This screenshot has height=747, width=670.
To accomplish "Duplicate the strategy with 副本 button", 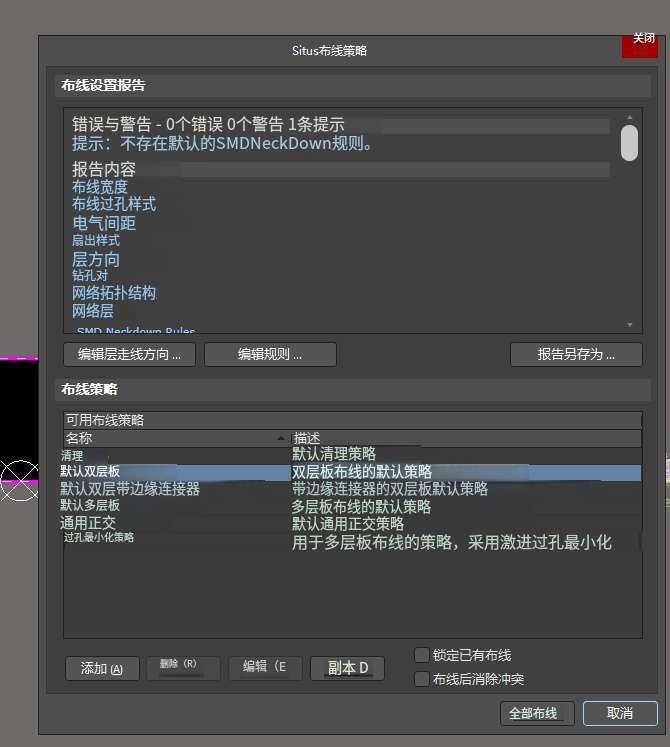I will point(347,668).
